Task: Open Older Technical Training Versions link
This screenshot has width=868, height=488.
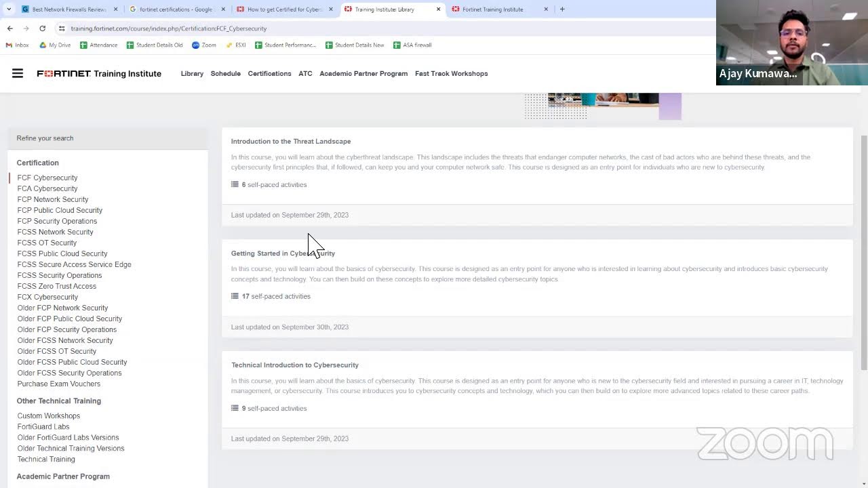Action: (71, 448)
